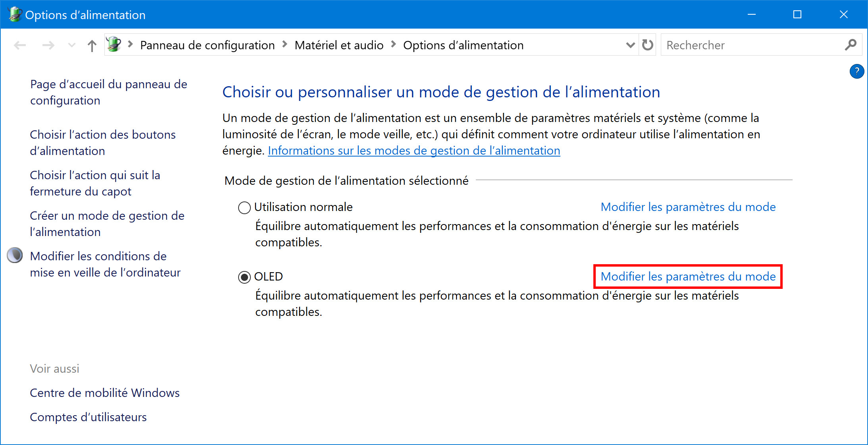This screenshot has height=445, width=868.
Task: Click the moon sleep icon in sidebar
Action: [15, 255]
